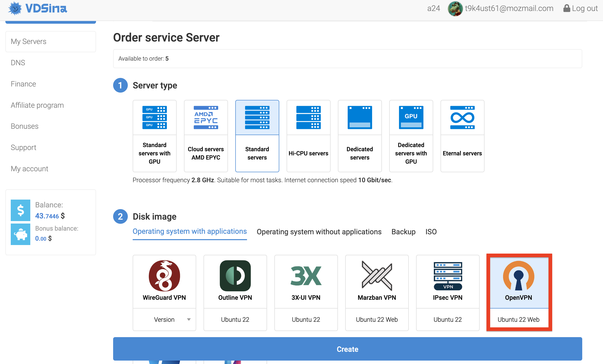
Task: Open My account settings
Action: (x=29, y=169)
